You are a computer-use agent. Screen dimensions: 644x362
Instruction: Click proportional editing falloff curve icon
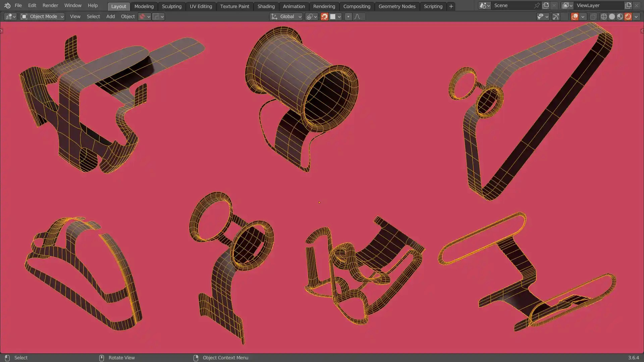357,17
